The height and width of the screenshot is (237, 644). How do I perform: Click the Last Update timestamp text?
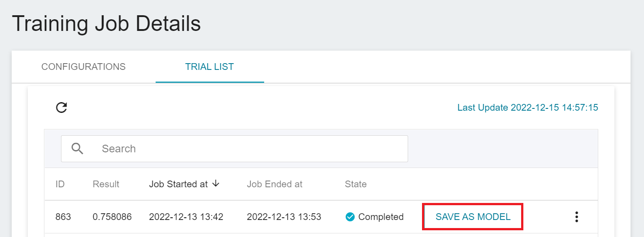(x=527, y=108)
